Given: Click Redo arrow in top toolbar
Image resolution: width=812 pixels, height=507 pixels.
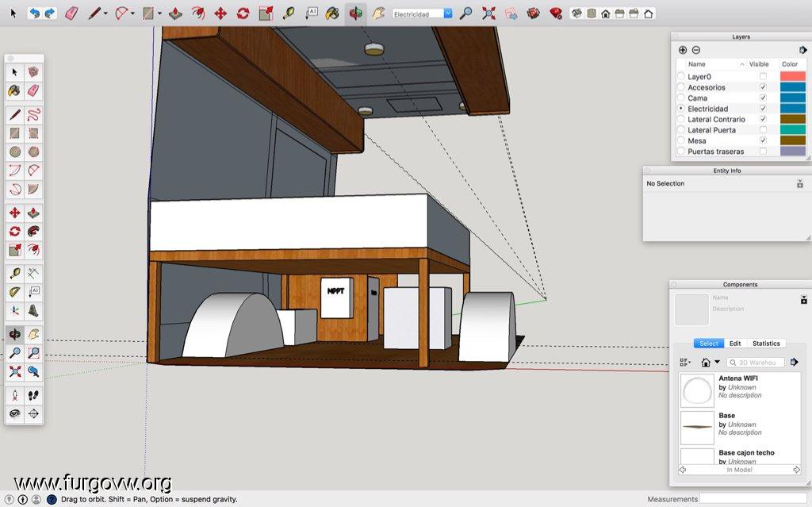Looking at the screenshot, I should coord(50,13).
